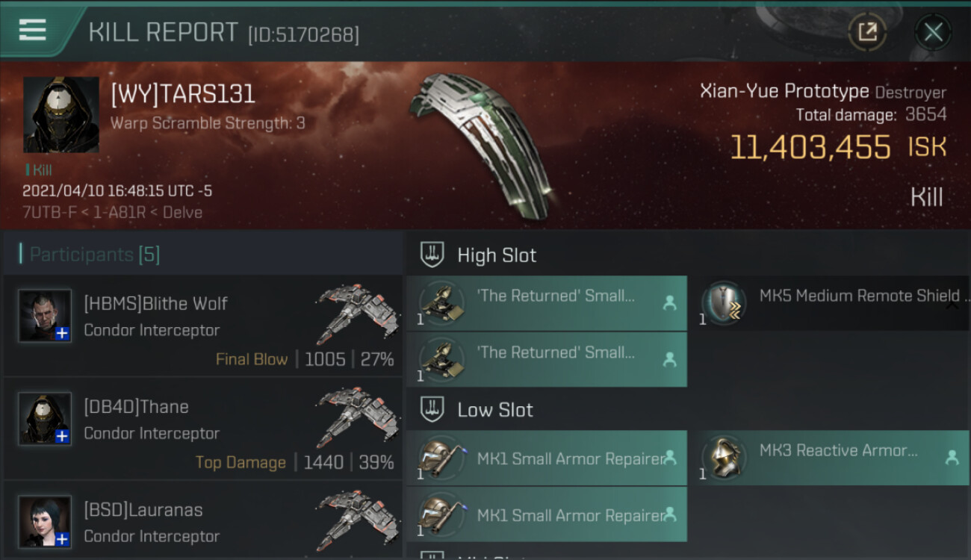971x560 pixels.
Task: Click plus badge on Thane portrait
Action: (63, 437)
